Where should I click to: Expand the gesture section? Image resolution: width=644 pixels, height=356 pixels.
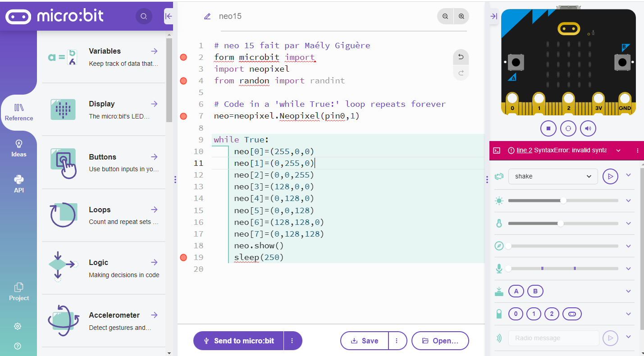629,175
